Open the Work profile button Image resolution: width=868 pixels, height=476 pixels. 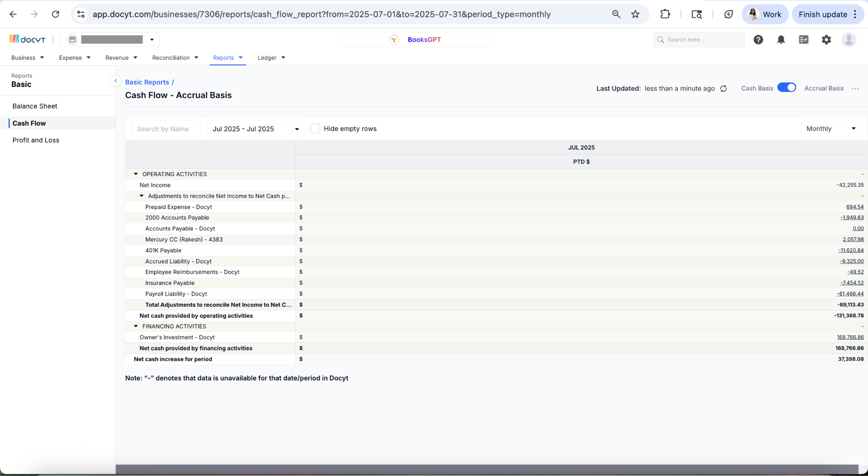(x=765, y=14)
